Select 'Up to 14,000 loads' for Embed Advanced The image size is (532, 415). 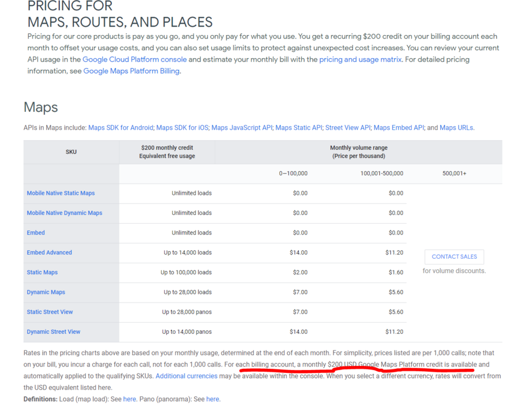coord(188,252)
